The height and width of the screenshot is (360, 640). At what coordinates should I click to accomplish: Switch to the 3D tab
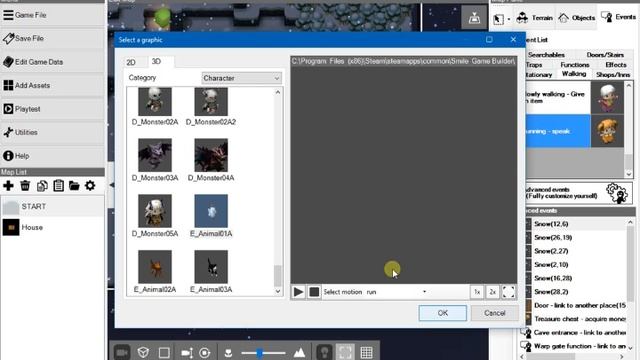157,61
